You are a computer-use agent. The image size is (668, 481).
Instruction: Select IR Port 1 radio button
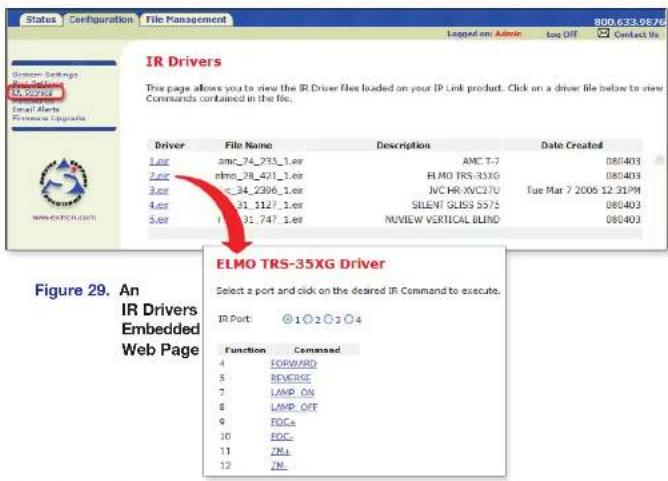pyautogui.click(x=288, y=319)
